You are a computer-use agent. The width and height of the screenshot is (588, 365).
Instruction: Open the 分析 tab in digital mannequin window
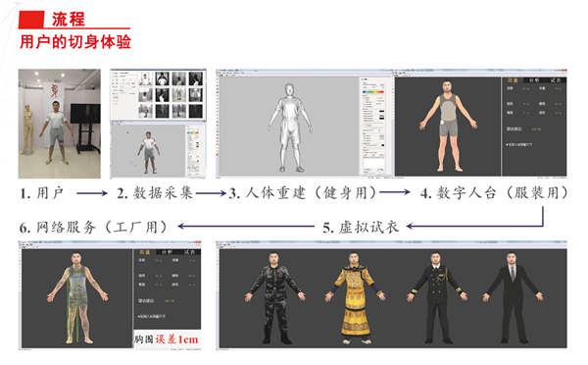coord(534,80)
